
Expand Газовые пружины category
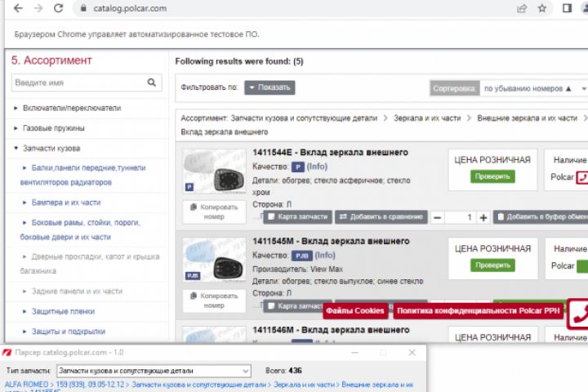pos(53,128)
